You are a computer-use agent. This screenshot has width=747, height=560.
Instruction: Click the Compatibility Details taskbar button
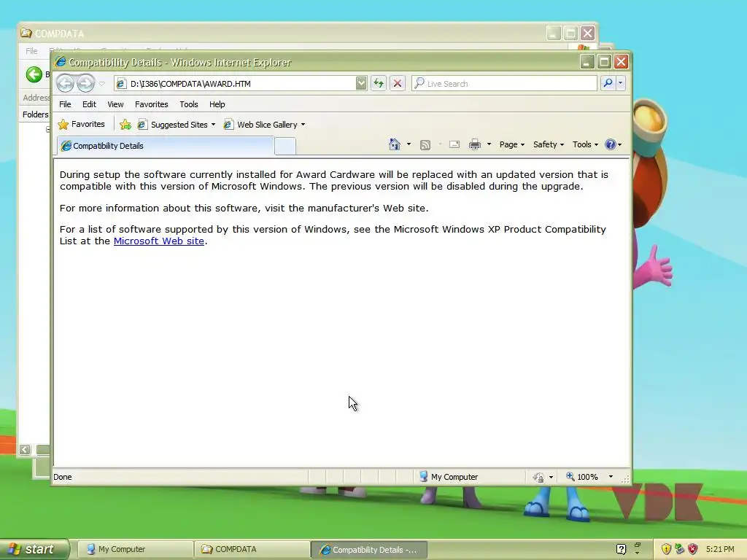tap(368, 550)
